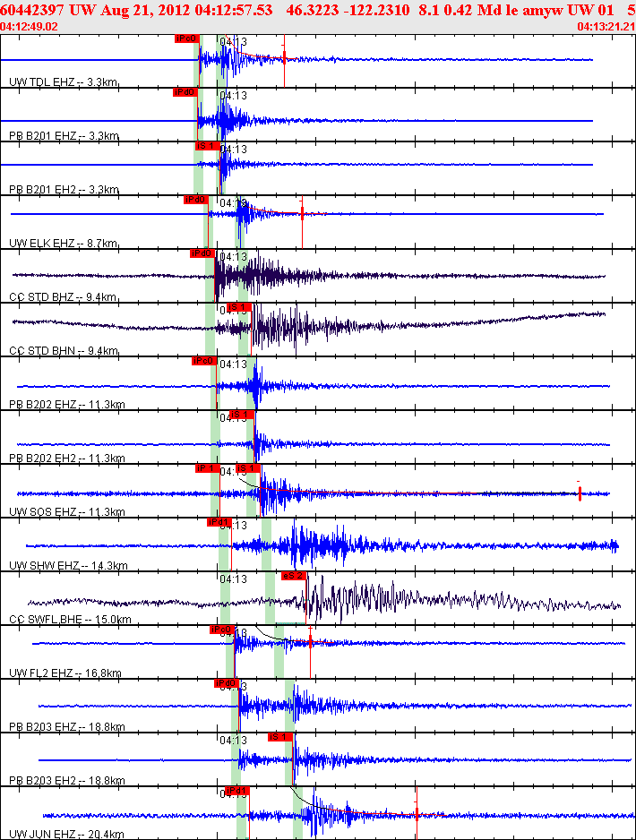This screenshot has height=840, width=636.
Task: Select the iS 1 pick on PB B202 EH2
Action: click(x=242, y=415)
